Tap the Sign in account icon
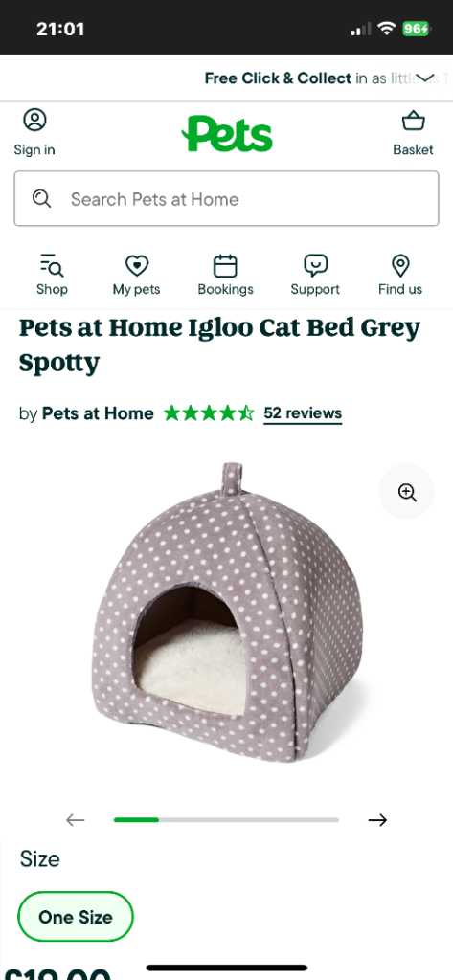This screenshot has width=453, height=980. pyautogui.click(x=35, y=120)
